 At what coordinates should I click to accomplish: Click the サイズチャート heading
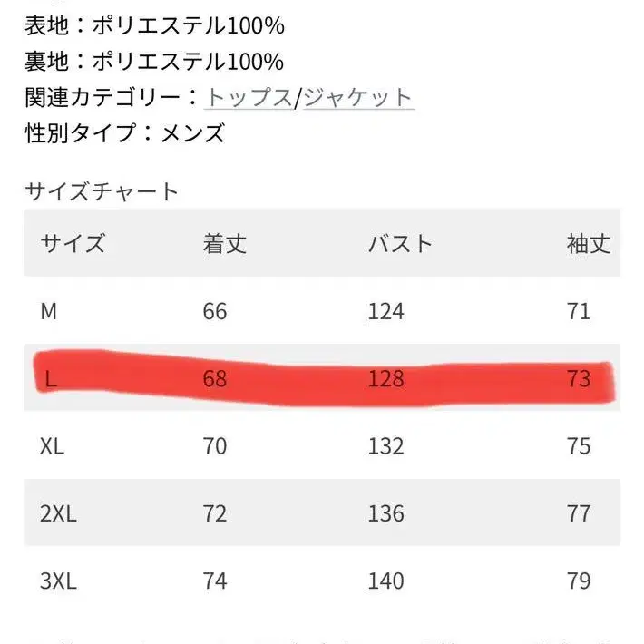coord(102,191)
